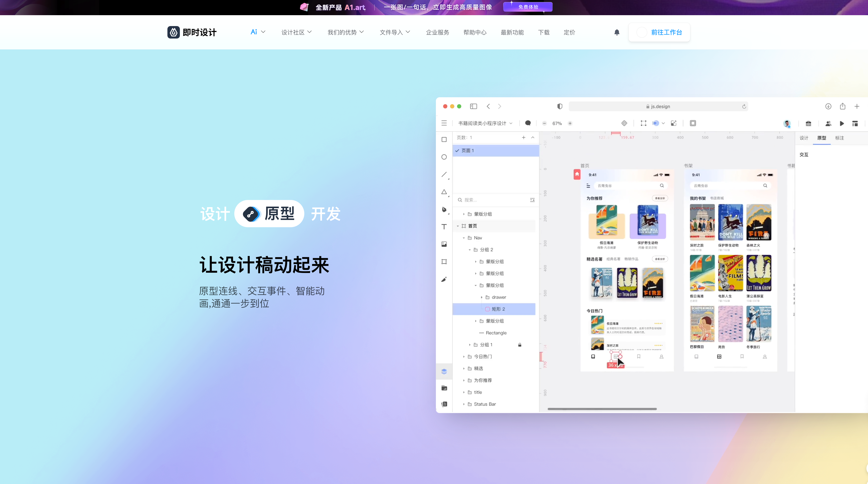Unlock the 分组 1 layer via its lock icon
This screenshot has height=484, width=868.
[520, 345]
